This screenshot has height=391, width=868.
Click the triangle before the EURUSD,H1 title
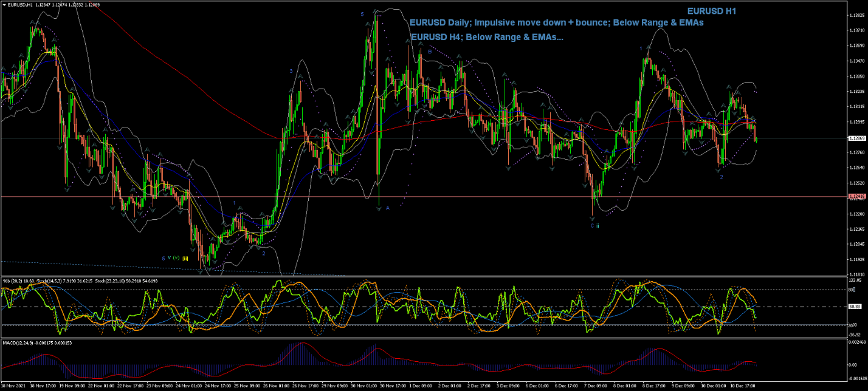point(5,5)
